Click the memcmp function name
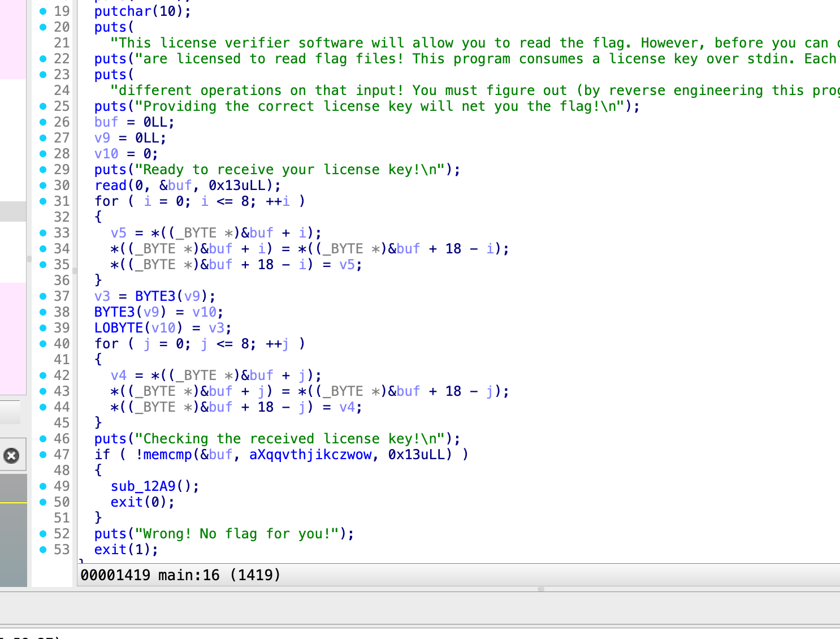Screen dimensions: 840x639 click(x=168, y=455)
